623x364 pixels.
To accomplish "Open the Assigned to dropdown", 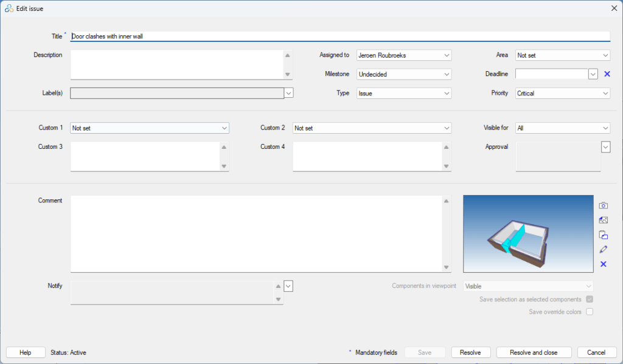I will 404,55.
